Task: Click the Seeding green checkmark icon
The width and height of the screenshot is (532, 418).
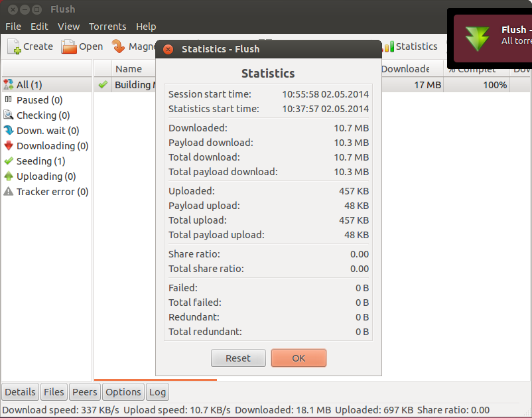Action: (9, 161)
